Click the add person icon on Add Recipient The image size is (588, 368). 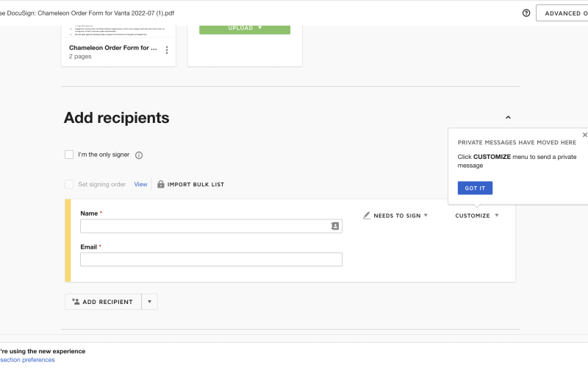point(76,302)
